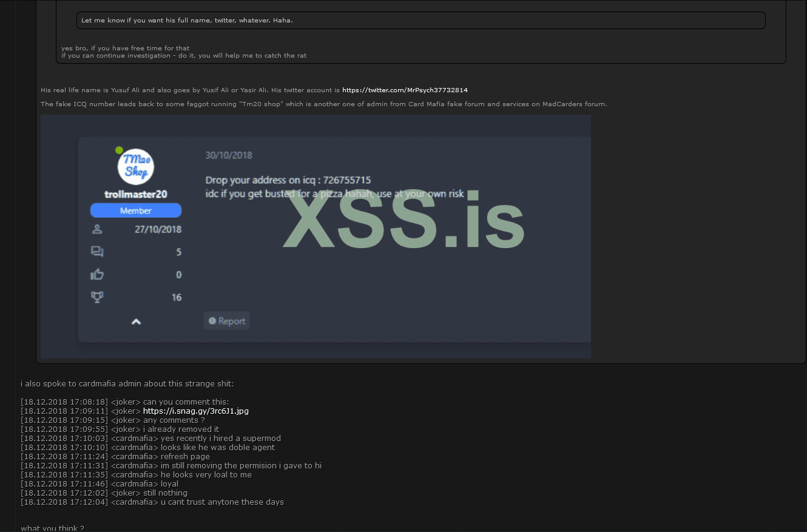
Task: Click the line 'idc if you get busted for a pizza'
Action: 335,194
